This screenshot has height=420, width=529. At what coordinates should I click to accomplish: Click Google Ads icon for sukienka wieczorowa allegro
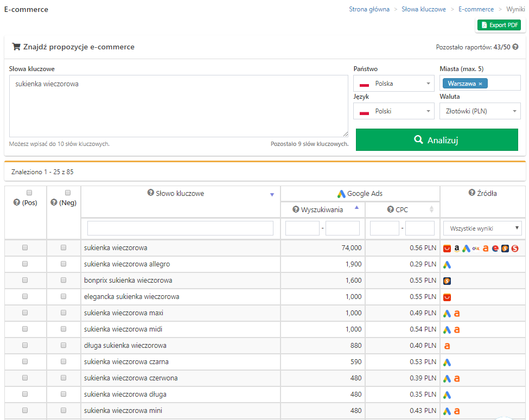tap(447, 264)
